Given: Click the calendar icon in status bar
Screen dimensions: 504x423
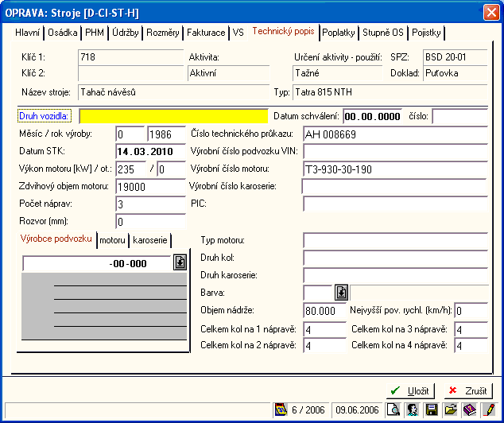Looking at the screenshot, I should (281, 409).
